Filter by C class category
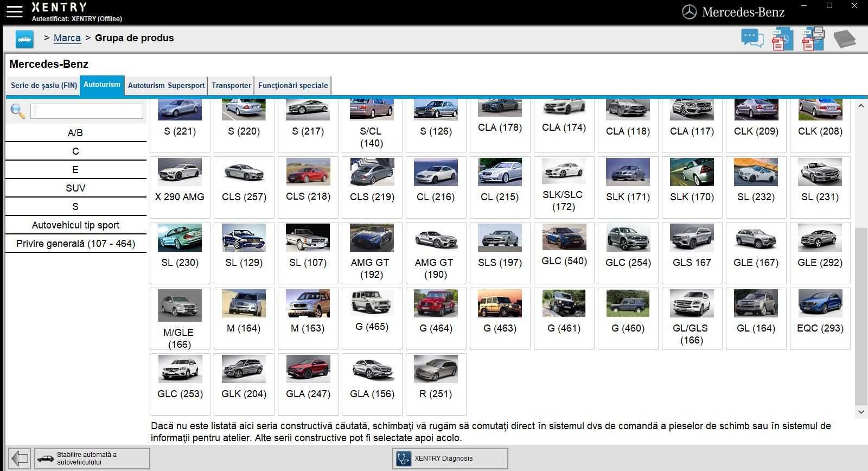868x471 pixels. coord(75,151)
